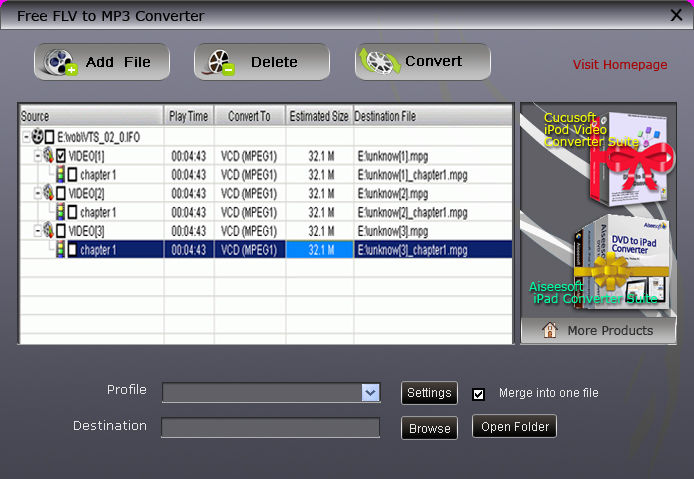Open the Cucusoft iPod Video Converter Suite ad
Viewport: 694px width, 479px height.
coord(598,155)
